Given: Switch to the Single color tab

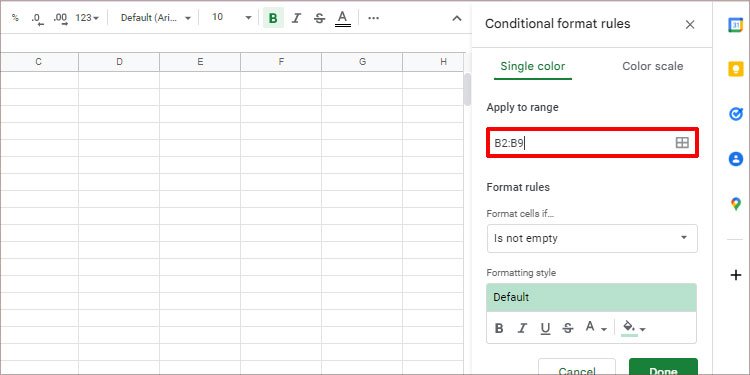Looking at the screenshot, I should point(532,66).
